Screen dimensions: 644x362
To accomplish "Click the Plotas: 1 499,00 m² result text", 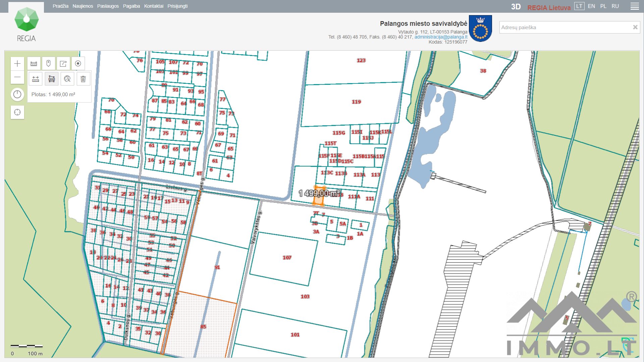I will (53, 95).
